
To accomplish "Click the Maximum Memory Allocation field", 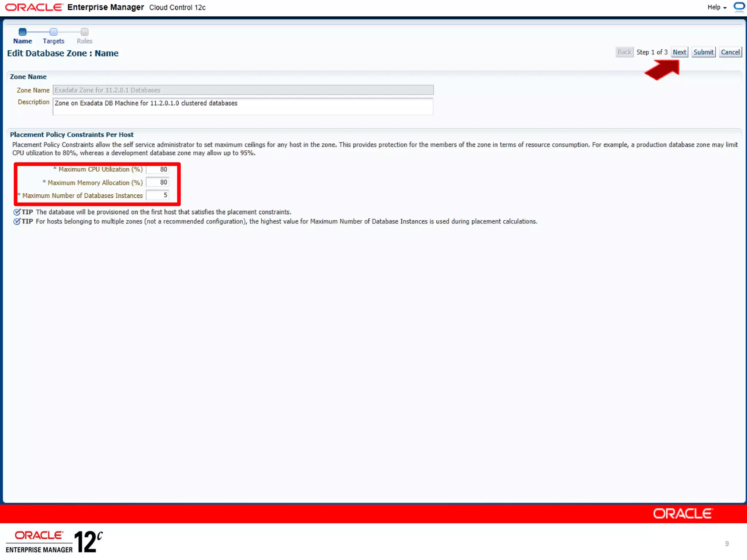I will [158, 182].
